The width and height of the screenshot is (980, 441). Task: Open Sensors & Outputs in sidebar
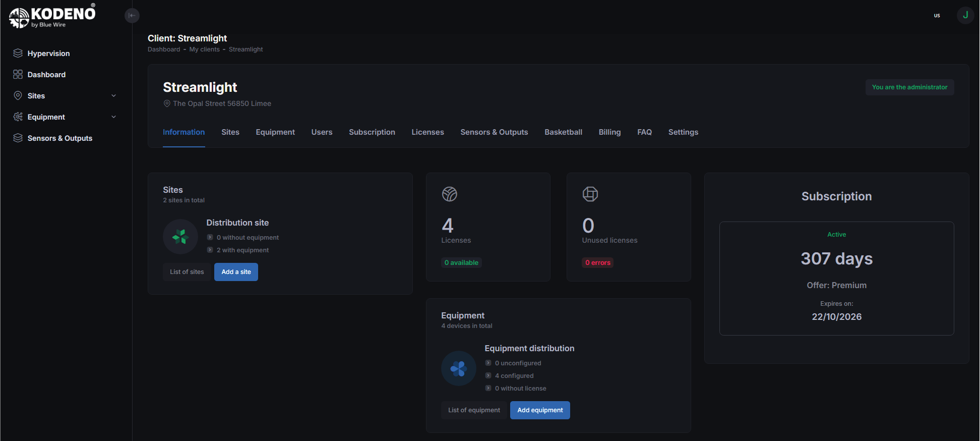[59, 138]
